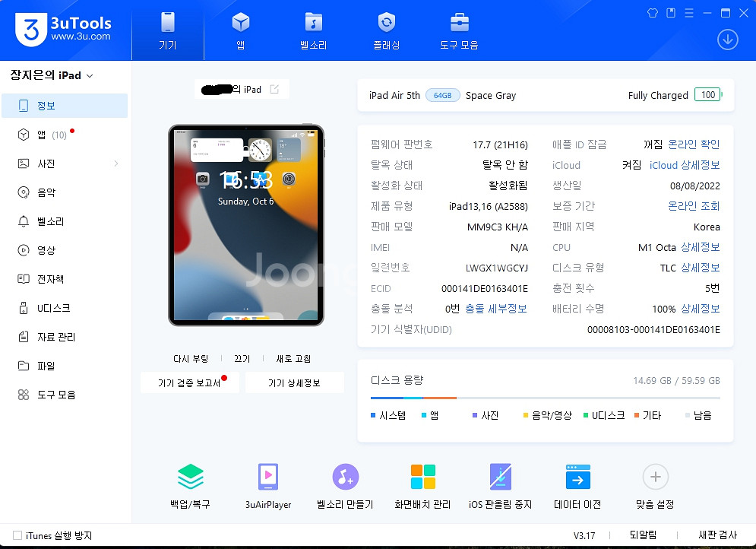
Task: Click the V3.17 version text
Action: point(584,535)
